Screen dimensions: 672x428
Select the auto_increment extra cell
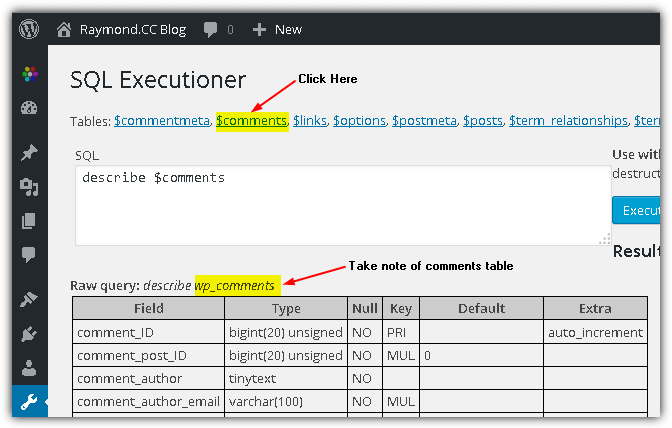[x=595, y=332]
